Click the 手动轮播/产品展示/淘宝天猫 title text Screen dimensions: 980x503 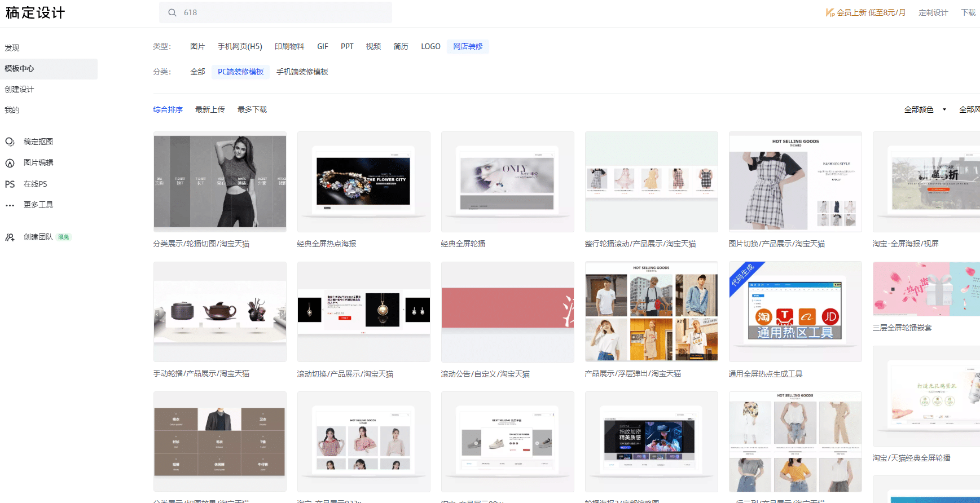click(x=201, y=374)
